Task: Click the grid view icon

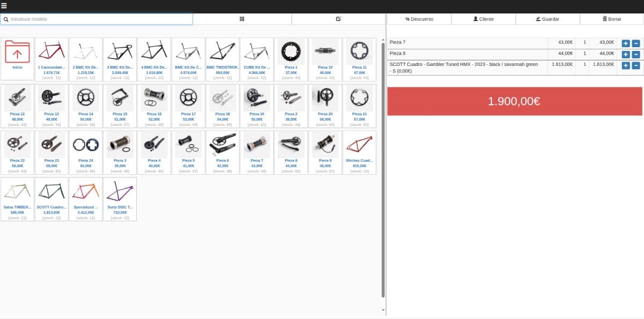Action: click(242, 19)
